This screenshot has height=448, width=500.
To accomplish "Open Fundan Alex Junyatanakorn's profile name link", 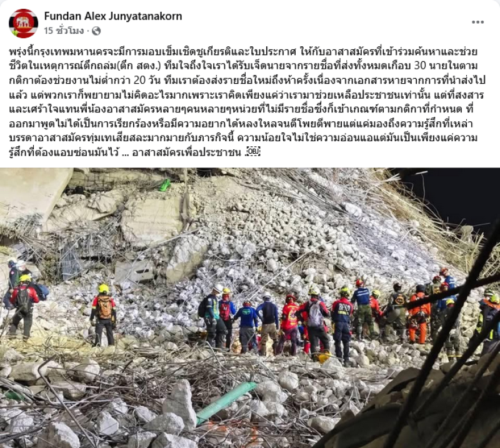I will coord(113,16).
